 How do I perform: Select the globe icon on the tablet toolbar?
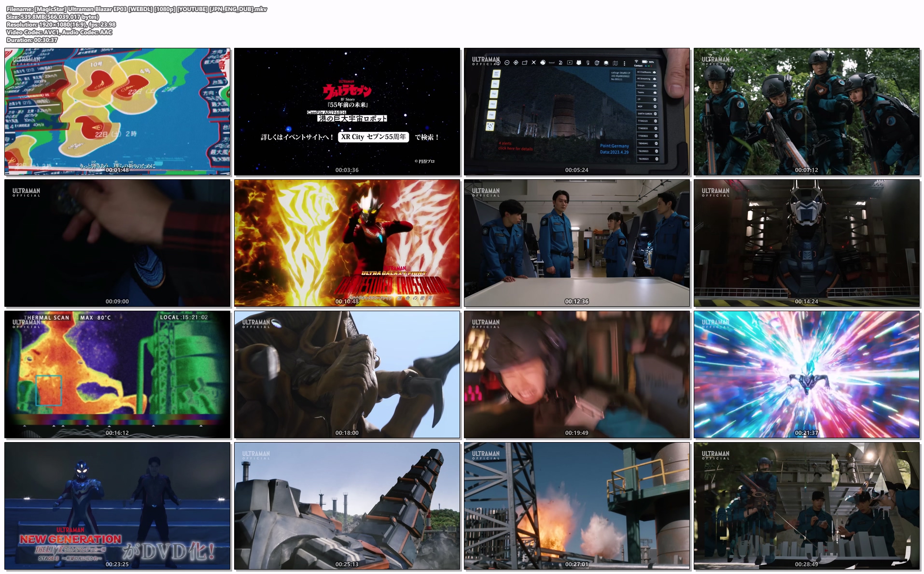pyautogui.click(x=543, y=63)
